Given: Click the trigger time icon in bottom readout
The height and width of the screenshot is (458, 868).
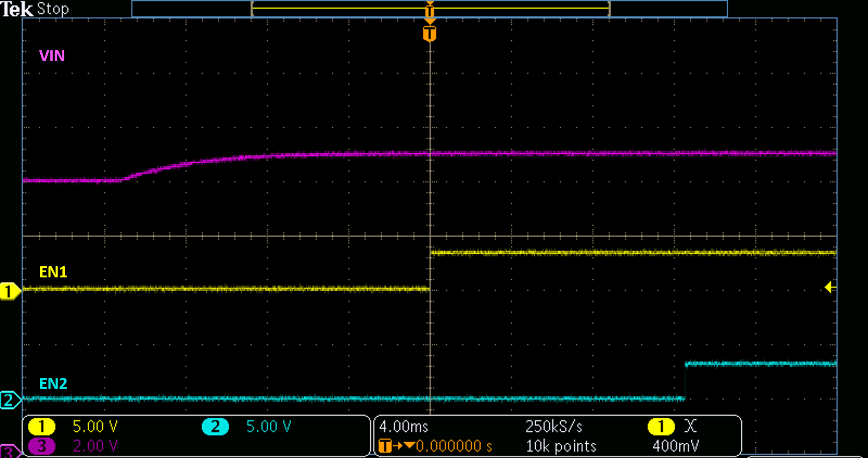Looking at the screenshot, I should [x=384, y=446].
